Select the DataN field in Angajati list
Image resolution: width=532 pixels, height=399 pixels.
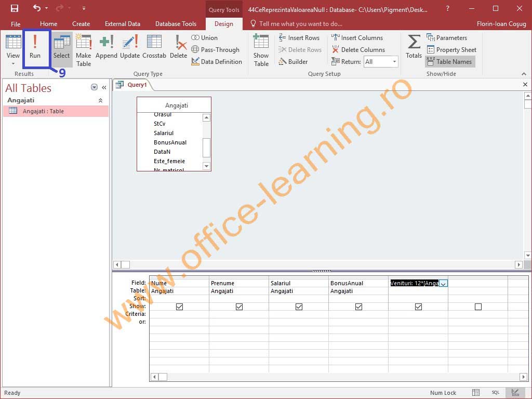162,152
